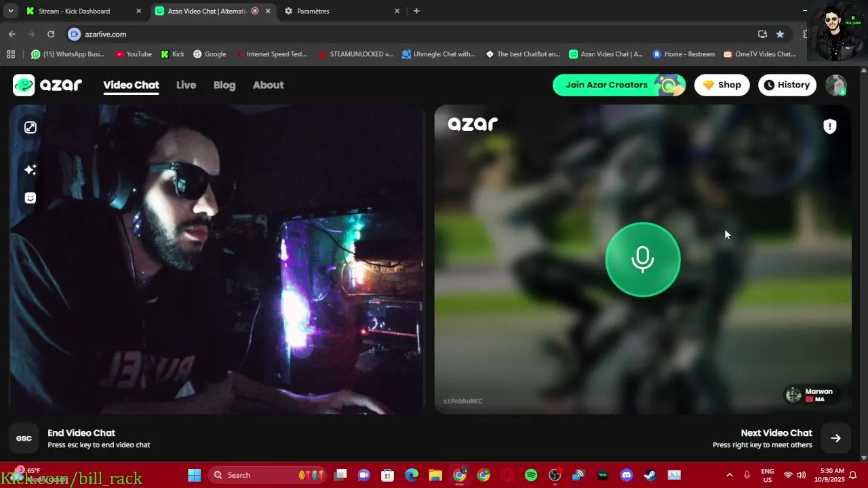Open Spotify from taskbar
This screenshot has height=488, width=868.
click(x=531, y=475)
